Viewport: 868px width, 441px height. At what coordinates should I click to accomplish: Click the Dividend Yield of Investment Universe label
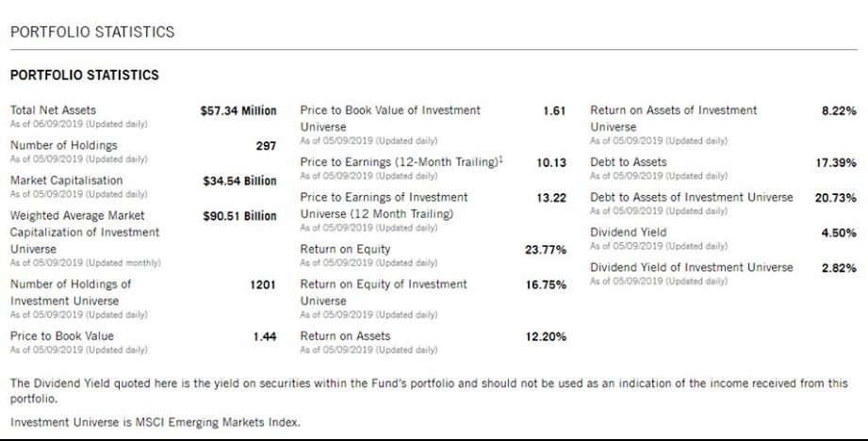pos(692,268)
